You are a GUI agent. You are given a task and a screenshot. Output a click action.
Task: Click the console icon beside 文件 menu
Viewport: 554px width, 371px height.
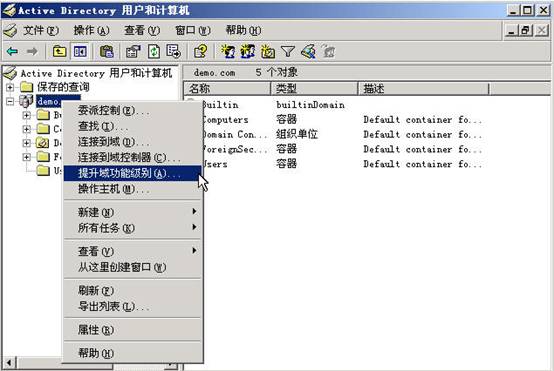point(11,30)
